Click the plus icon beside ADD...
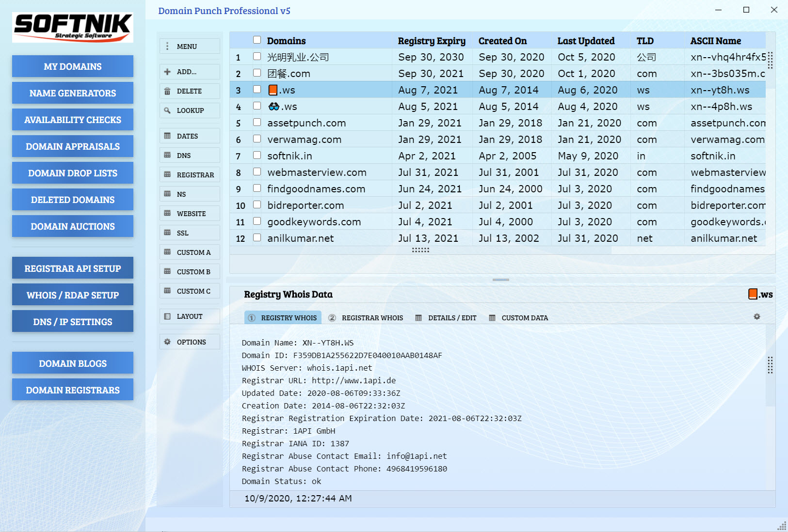This screenshot has width=788, height=532. [167, 72]
